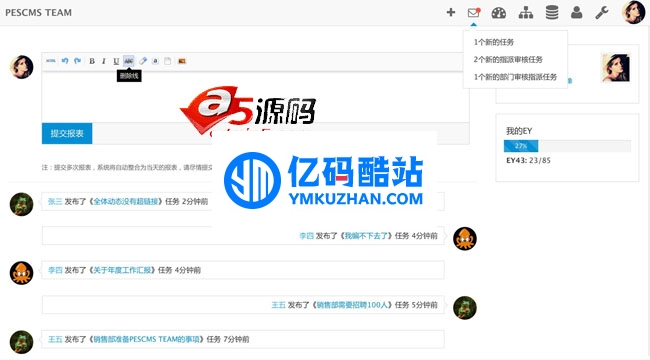Click the frog avatar on 全体动态没有超链接 row

[x=22, y=204]
